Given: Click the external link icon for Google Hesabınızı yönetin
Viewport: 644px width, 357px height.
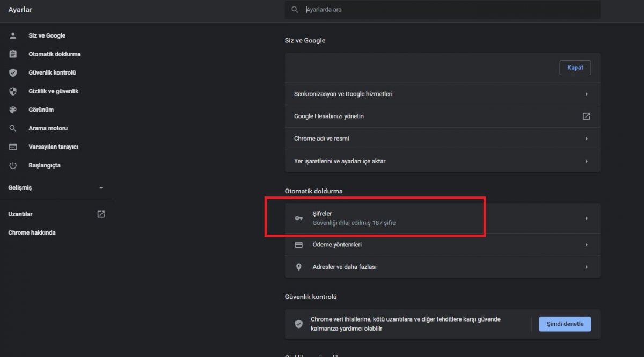Looking at the screenshot, I should click(x=586, y=116).
